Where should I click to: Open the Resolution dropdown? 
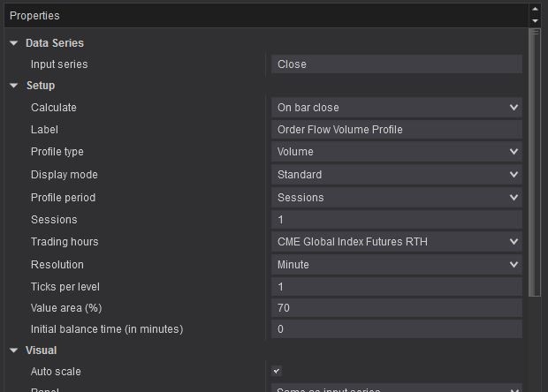(396, 265)
